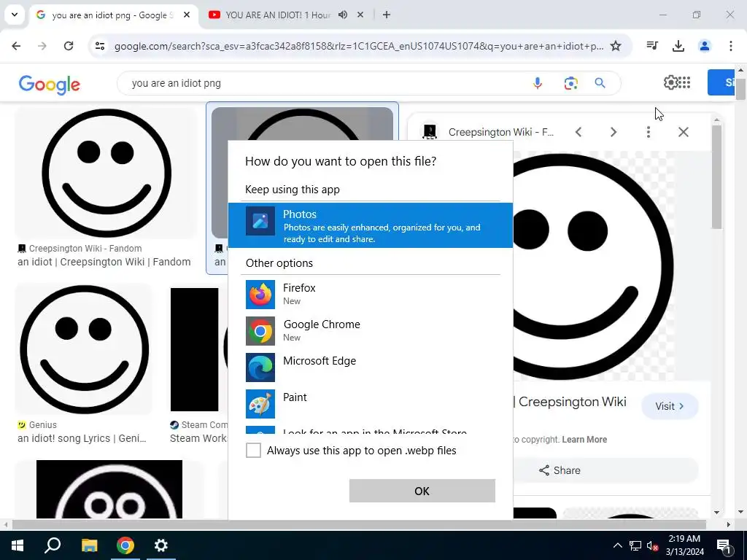747x560 pixels.
Task: Open the Steam Workshop black image result
Action: 194,349
